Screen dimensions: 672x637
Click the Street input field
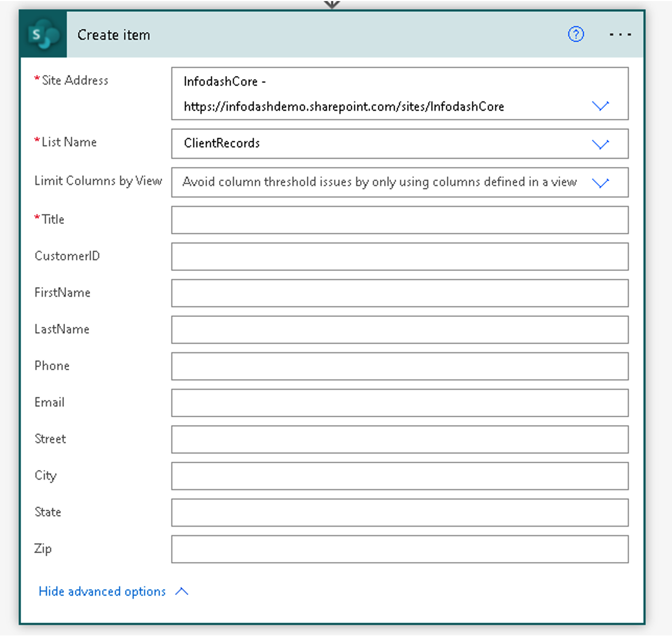400,439
